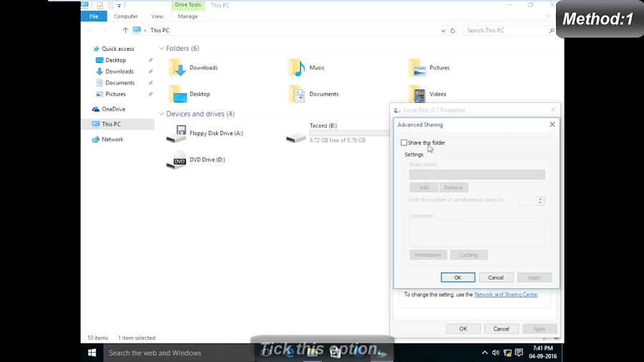The image size is (644, 362).
Task: Click Search the web and Windows box
Action: pyautogui.click(x=177, y=353)
